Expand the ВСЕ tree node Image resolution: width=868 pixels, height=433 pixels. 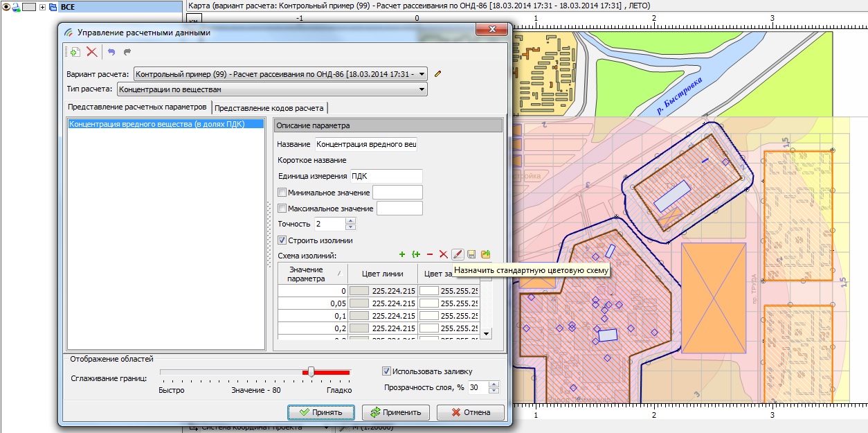(43, 7)
